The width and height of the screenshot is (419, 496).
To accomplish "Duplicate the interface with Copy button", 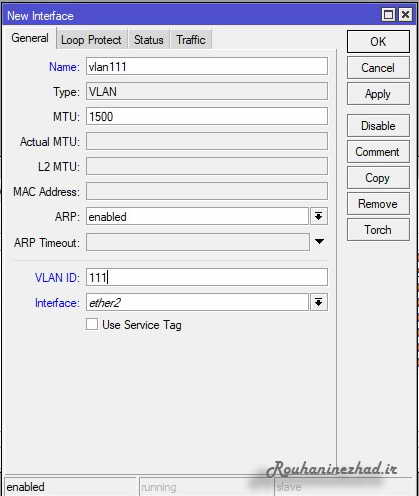I will pos(378,178).
